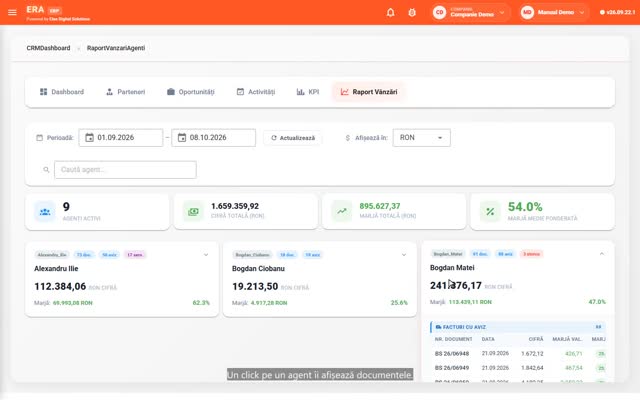Click the Cifră Totală money icon
The image size is (640, 400).
point(193,211)
